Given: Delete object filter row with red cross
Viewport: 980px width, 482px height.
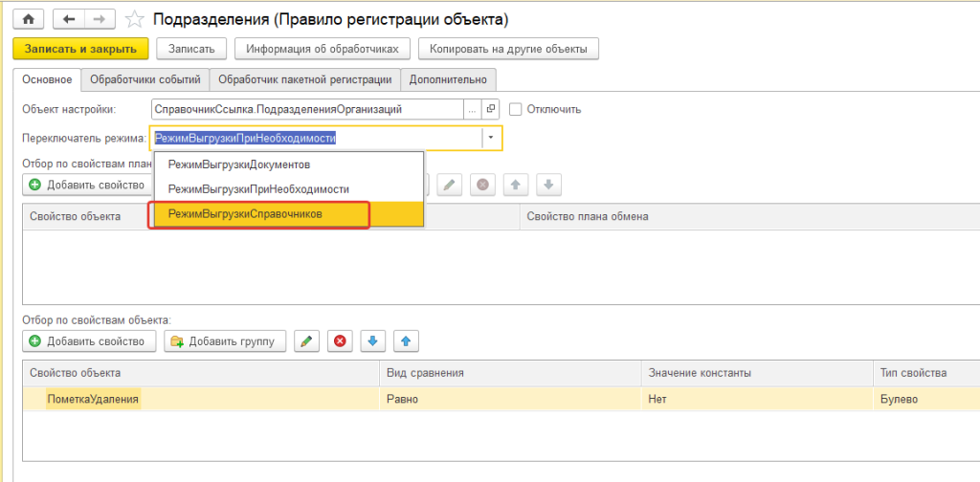Looking at the screenshot, I should tap(339, 340).
